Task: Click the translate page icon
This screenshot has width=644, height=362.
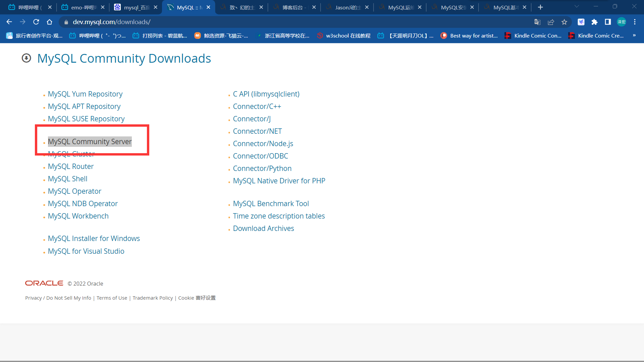Action: (x=537, y=22)
